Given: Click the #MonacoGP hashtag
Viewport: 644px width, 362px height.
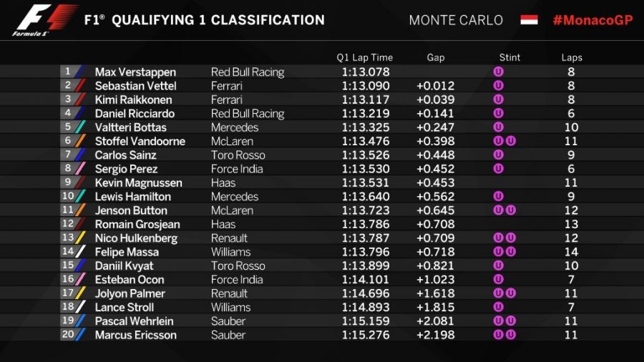Looking at the screenshot, I should [x=592, y=20].
